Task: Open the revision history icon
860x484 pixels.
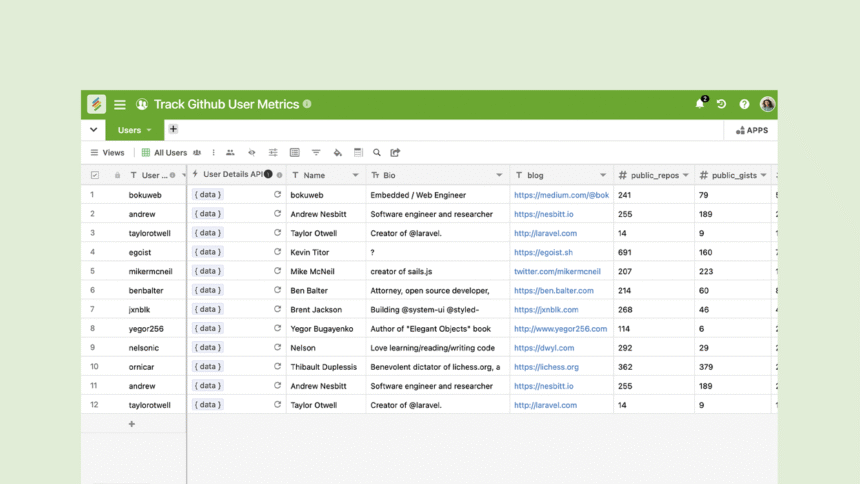Action: pyautogui.click(x=721, y=104)
